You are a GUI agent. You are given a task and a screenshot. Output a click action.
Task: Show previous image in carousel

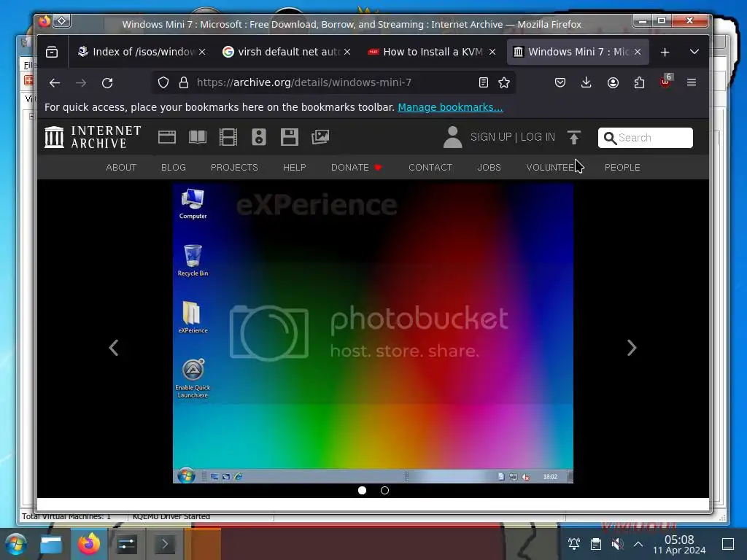(x=113, y=348)
